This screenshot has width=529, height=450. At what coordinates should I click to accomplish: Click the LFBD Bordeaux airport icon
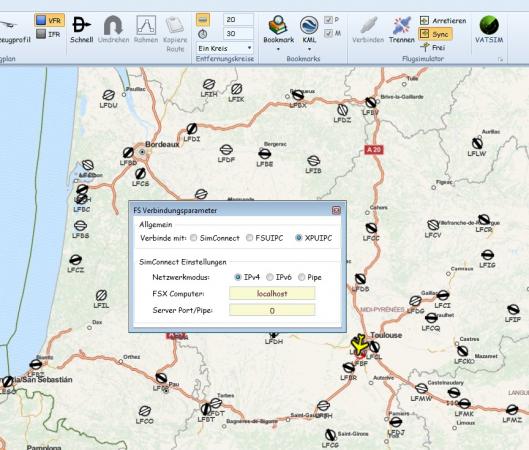click(x=128, y=152)
